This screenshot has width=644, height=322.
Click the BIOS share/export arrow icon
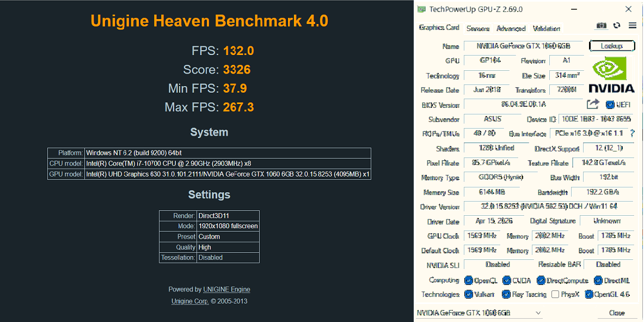(x=593, y=104)
